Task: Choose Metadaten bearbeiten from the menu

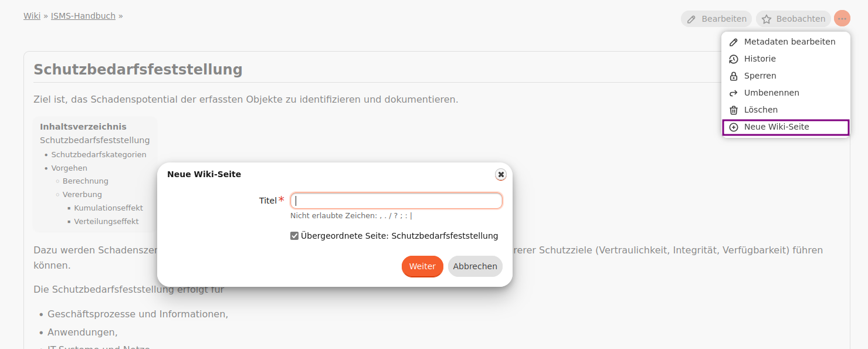Action: click(790, 41)
